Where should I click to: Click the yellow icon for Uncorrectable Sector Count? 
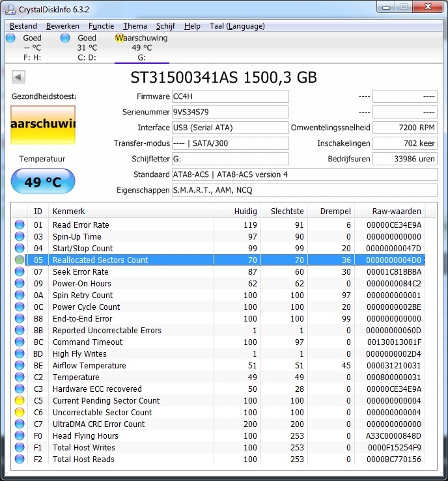20,412
